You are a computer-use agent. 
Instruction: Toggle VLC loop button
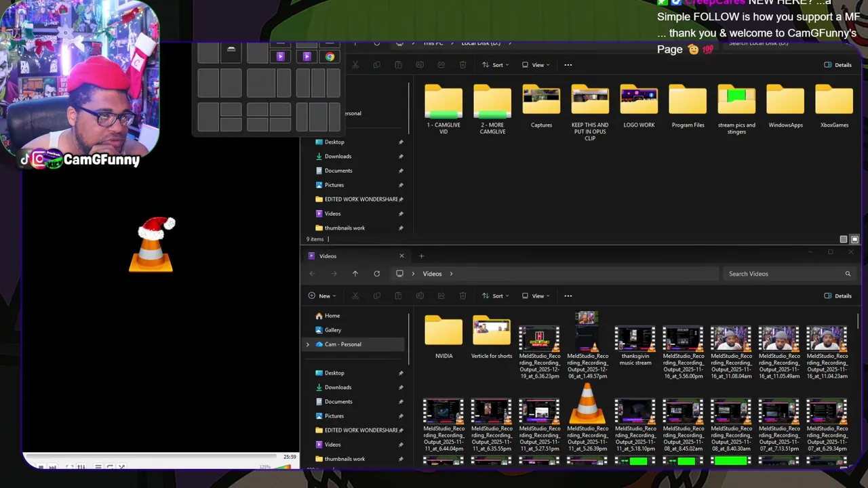110,467
